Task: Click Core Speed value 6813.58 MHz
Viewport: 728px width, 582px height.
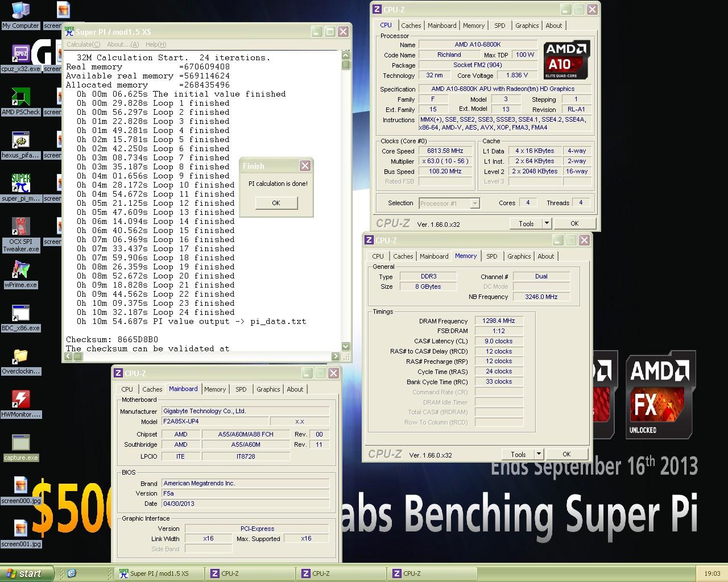Action: click(445, 151)
